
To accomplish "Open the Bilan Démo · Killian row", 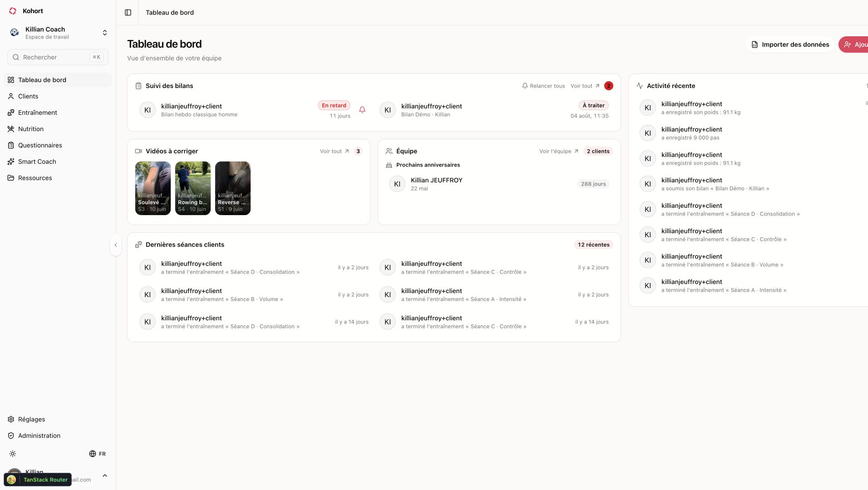I will (494, 110).
